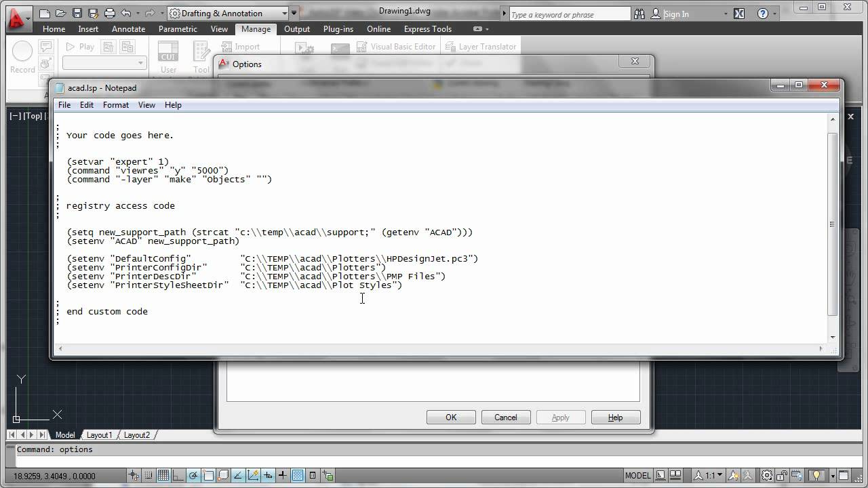Click the toolbar lock icon in status bar
868x488 pixels.
782,476
